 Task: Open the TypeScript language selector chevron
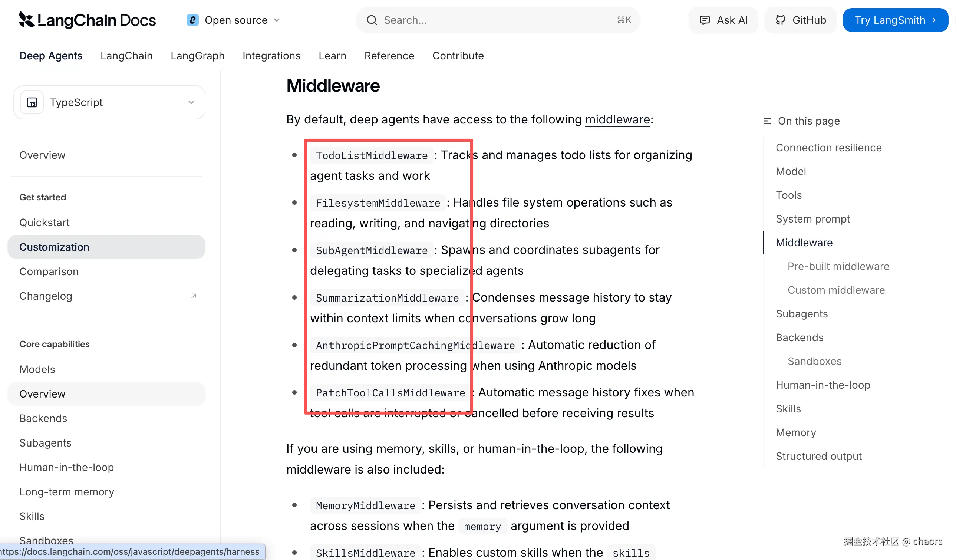pyautogui.click(x=191, y=102)
